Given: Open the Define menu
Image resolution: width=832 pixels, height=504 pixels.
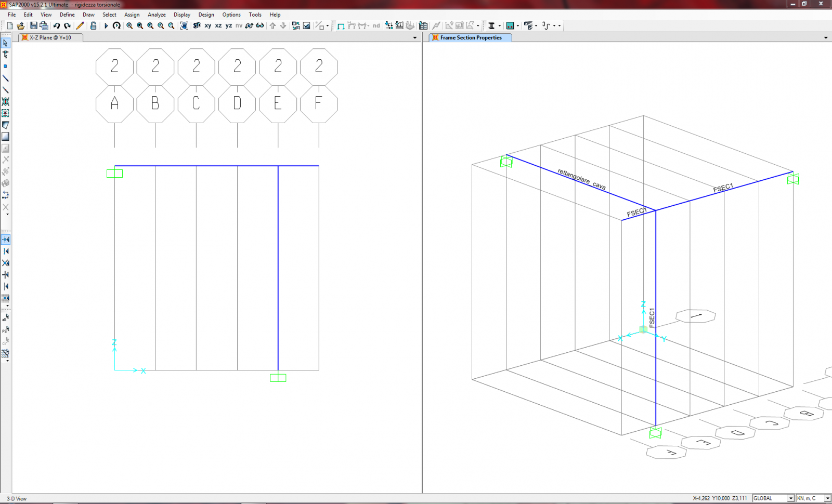Looking at the screenshot, I should click(67, 15).
